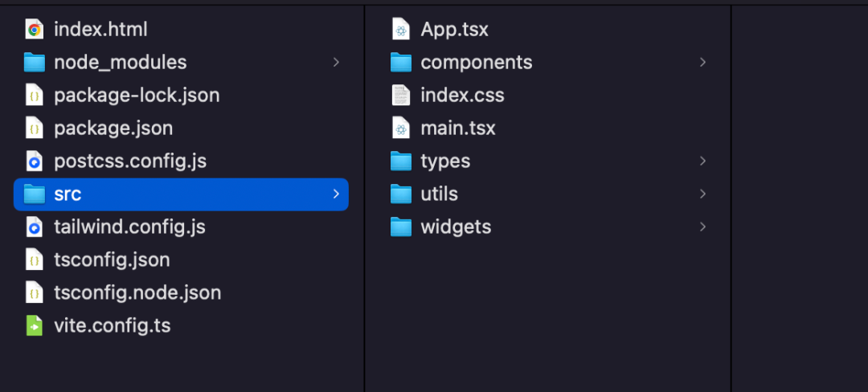
Task: Open utils folder via its chevron
Action: 702,194
